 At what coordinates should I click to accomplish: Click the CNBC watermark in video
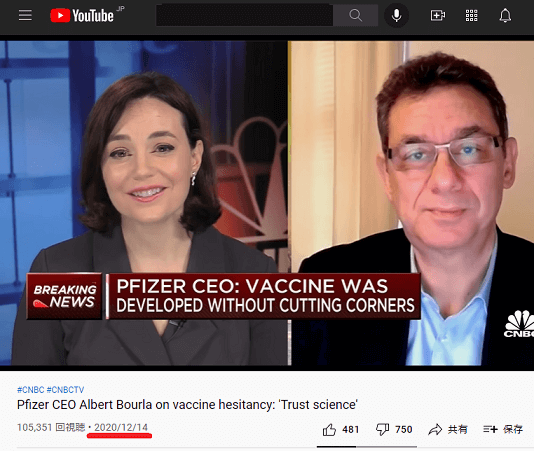click(519, 324)
